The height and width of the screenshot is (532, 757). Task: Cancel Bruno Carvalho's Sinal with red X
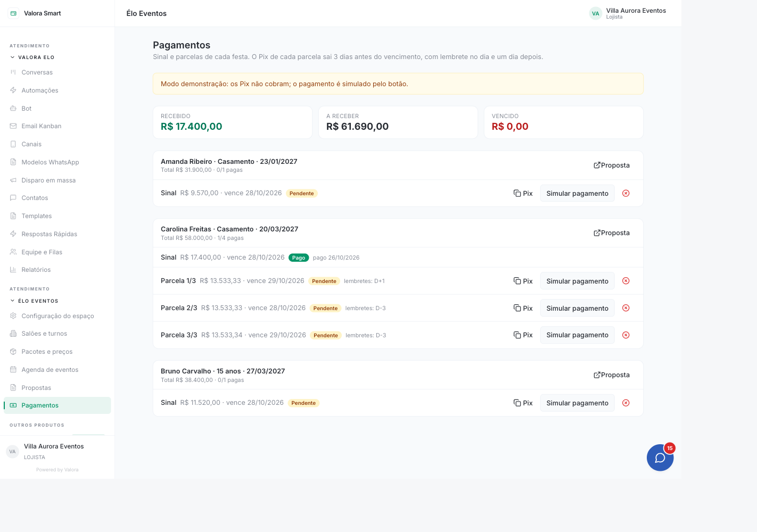pos(626,403)
